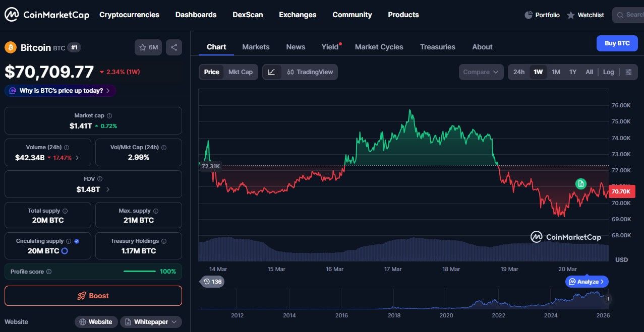Click the share icon next to Bitcoin name
This screenshot has height=332, width=644.
[x=173, y=47]
